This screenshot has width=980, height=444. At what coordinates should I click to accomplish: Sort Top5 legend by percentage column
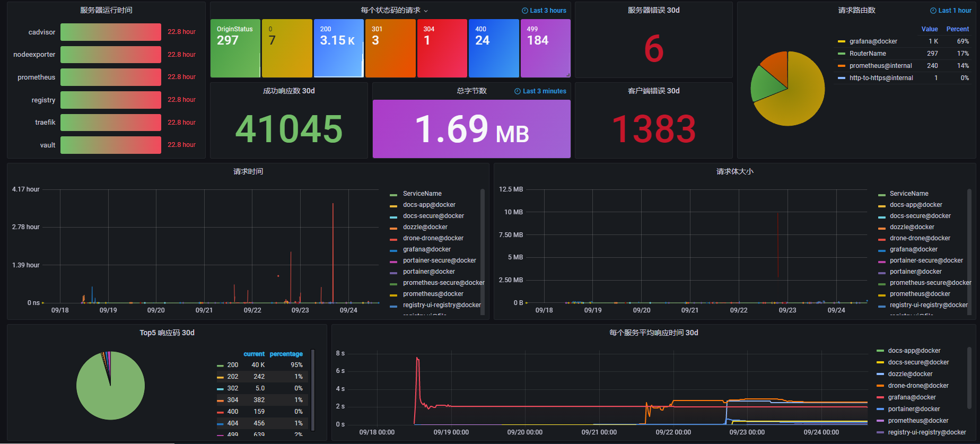point(286,354)
